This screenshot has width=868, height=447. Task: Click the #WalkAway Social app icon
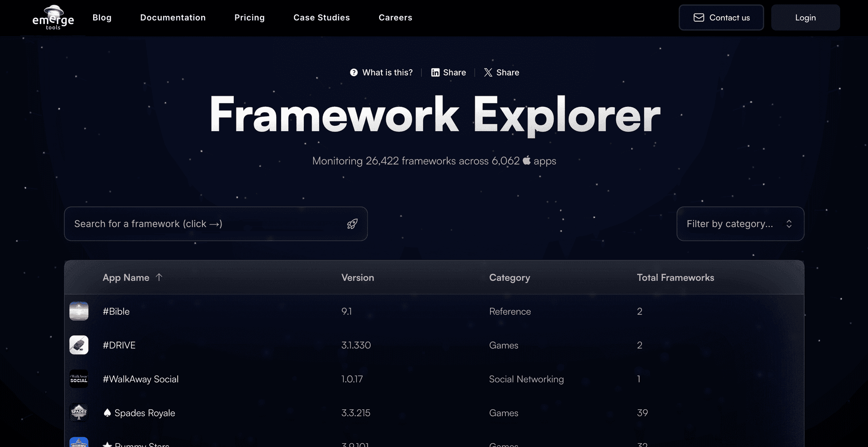pos(79,379)
